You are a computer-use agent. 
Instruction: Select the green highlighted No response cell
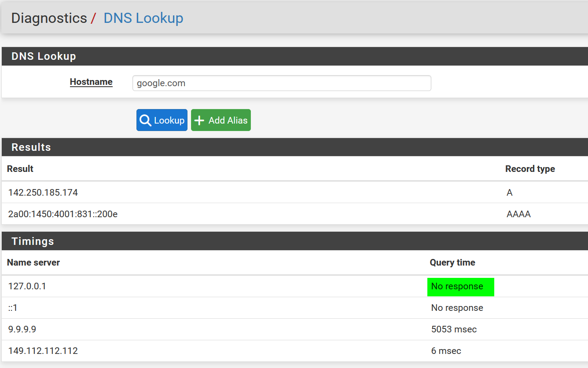460,287
